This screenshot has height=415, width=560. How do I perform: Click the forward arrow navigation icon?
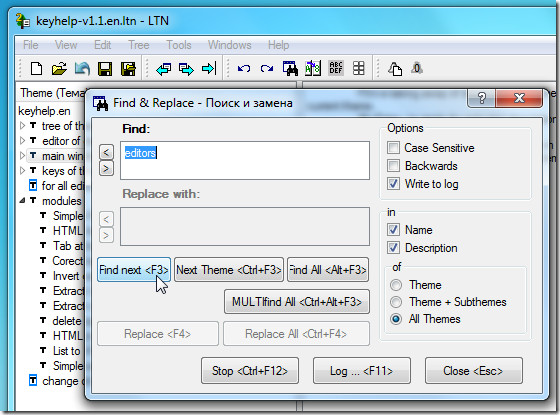(186, 69)
